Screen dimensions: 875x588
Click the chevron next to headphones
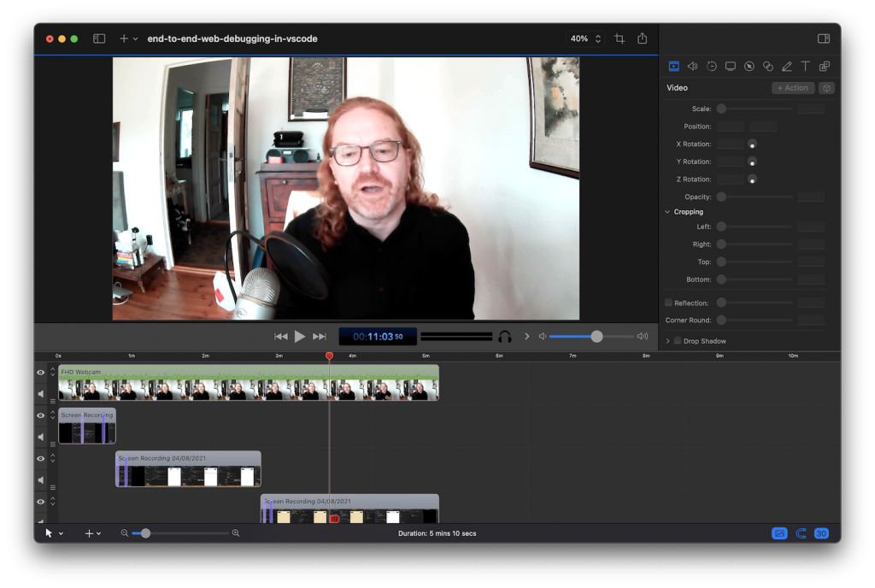pyautogui.click(x=526, y=337)
